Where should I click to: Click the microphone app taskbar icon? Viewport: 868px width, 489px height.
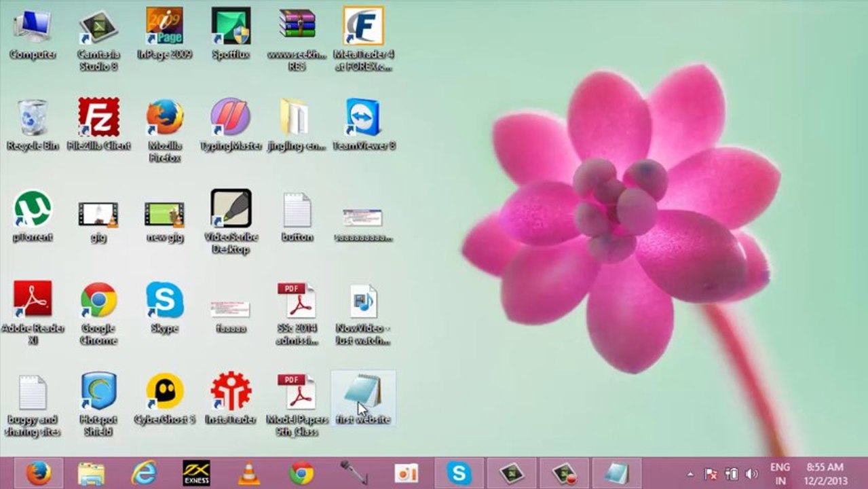pyautogui.click(x=354, y=473)
